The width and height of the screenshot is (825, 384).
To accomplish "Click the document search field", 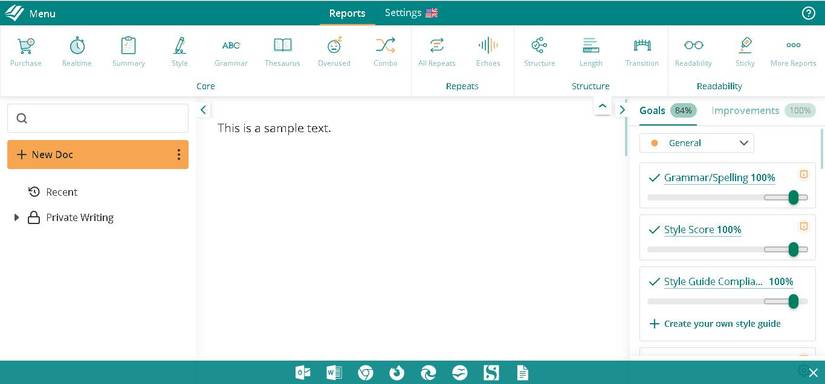I will pyautogui.click(x=97, y=118).
